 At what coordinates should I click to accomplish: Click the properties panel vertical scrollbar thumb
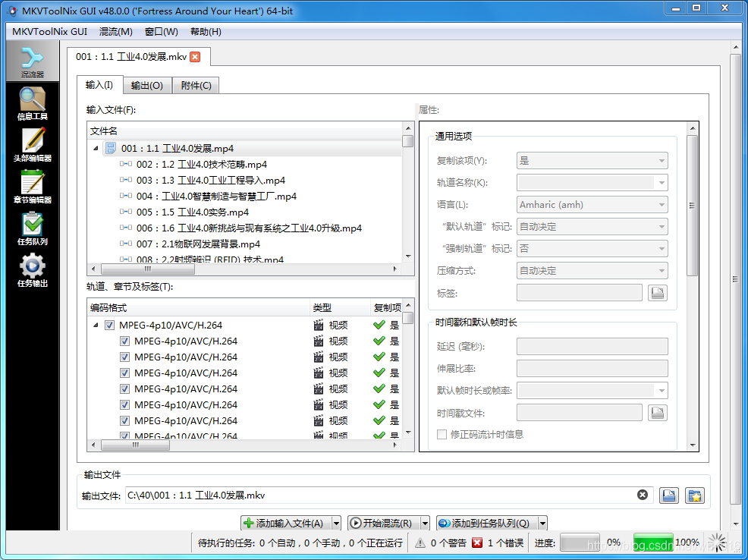[x=692, y=205]
